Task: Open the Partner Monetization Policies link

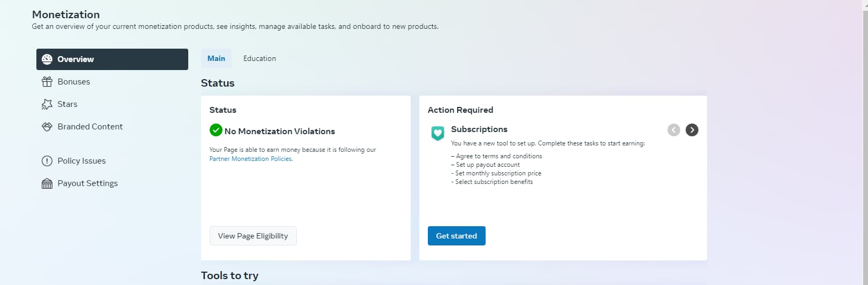Action: coord(250,159)
